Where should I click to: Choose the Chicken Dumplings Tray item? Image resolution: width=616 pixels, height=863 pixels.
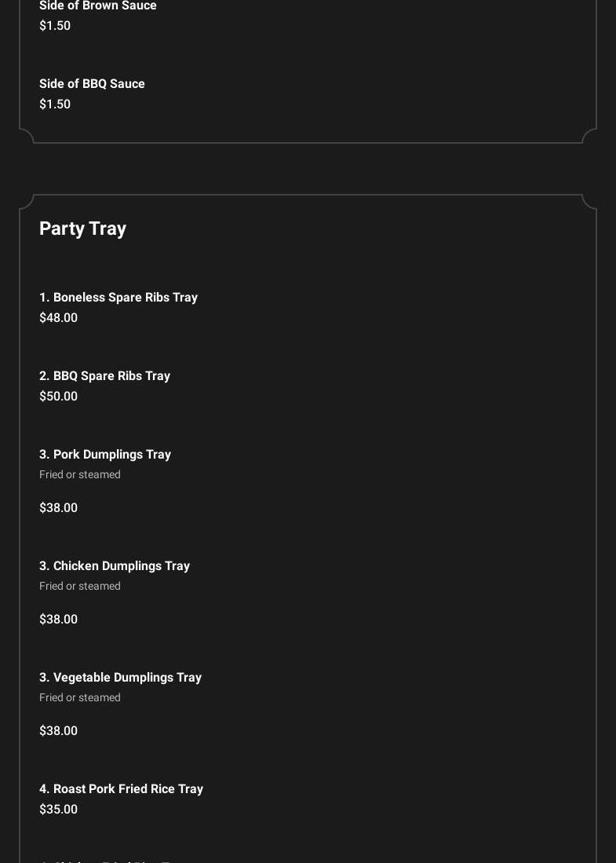[x=115, y=566]
